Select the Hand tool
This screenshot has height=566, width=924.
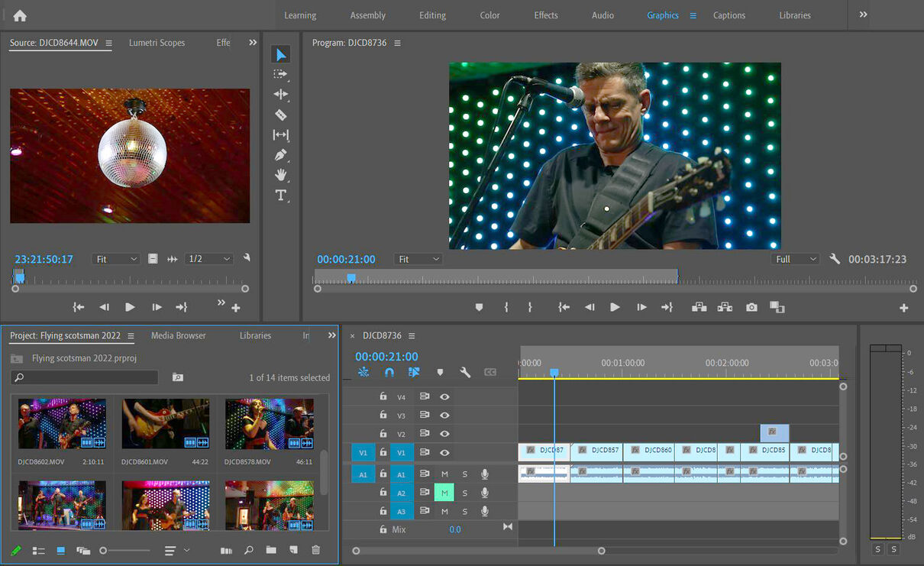pyautogui.click(x=280, y=175)
